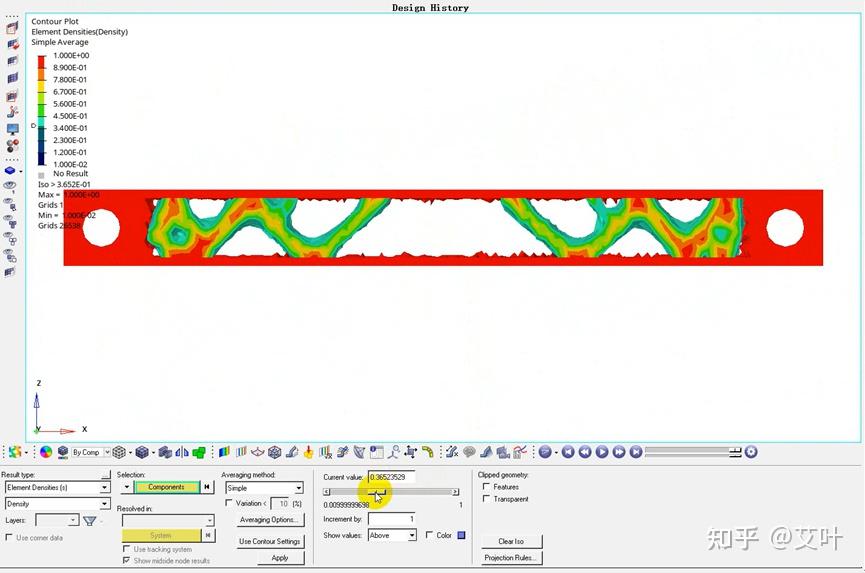Enable the Transparent checkbox
865x573 pixels.
486,499
